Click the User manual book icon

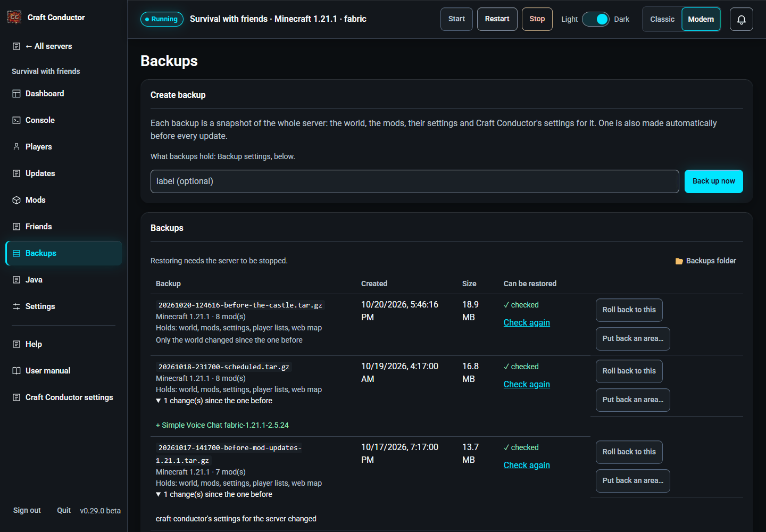click(16, 371)
